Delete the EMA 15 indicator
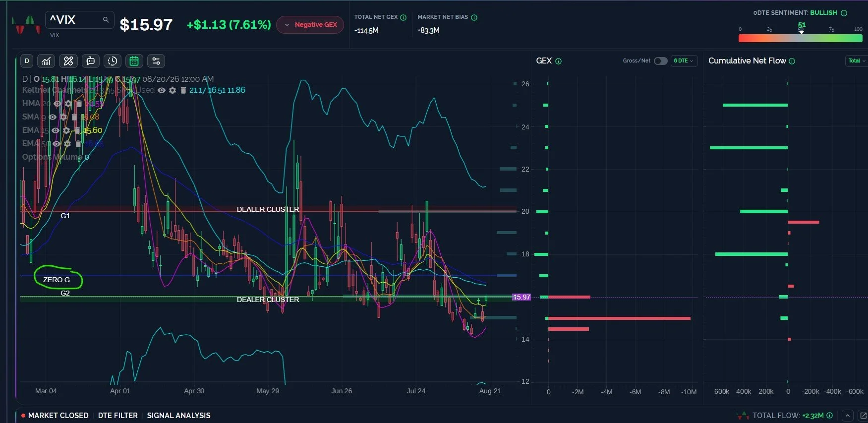The image size is (868, 423). 77,130
